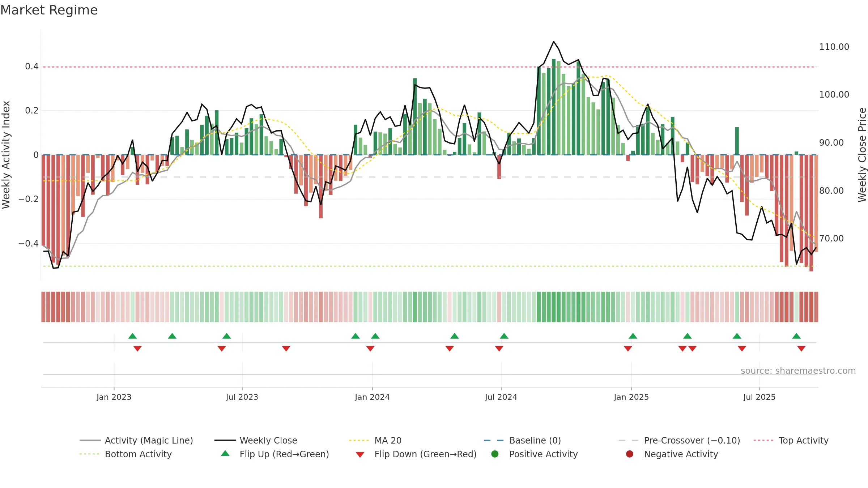Toggle Top Activity legend entry
Image resolution: width=868 pixels, height=488 pixels.
(791, 440)
